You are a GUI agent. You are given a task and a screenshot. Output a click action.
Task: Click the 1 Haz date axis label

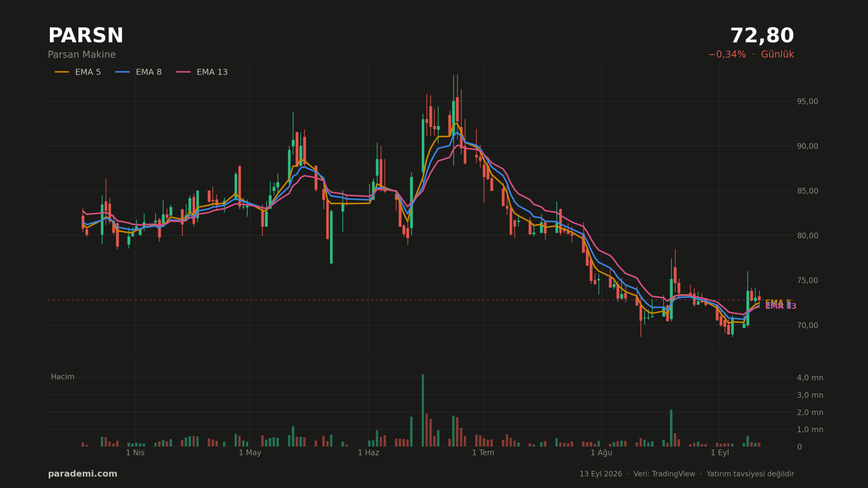pyautogui.click(x=368, y=453)
